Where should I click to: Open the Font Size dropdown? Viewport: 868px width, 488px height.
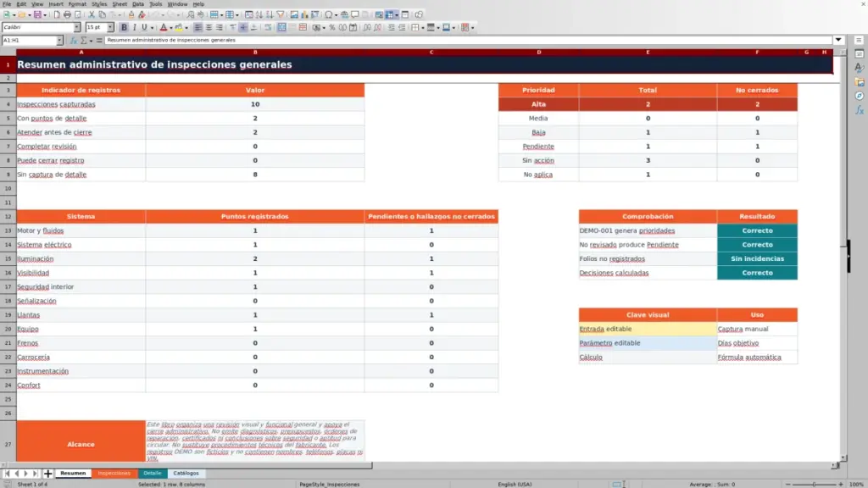[x=110, y=28]
